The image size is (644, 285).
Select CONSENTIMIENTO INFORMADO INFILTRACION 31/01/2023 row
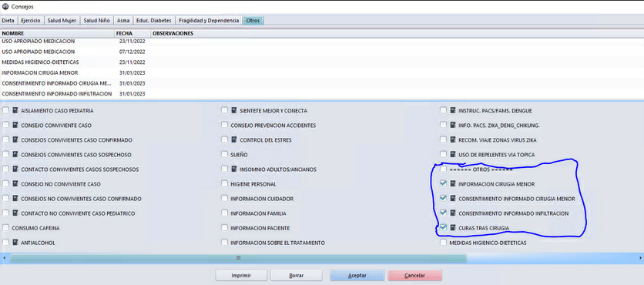click(322, 94)
